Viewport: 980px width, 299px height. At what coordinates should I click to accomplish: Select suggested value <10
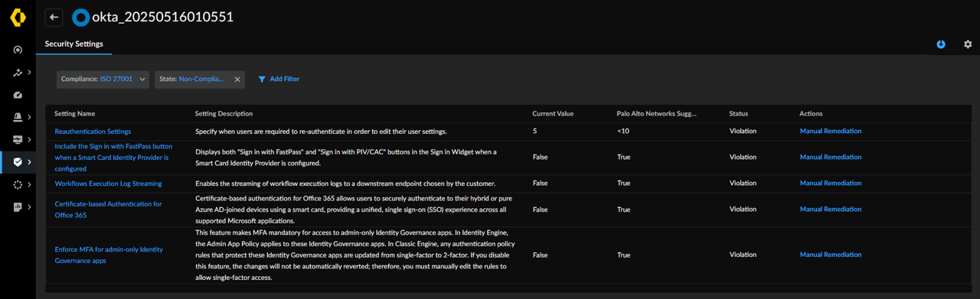pos(623,132)
